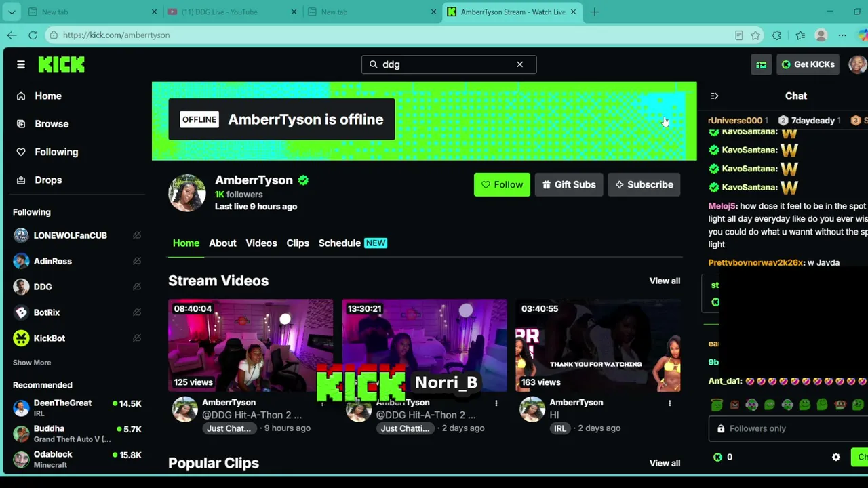This screenshot has height=488, width=868.
Task: Toggle notifications for DDG
Action: 137,287
